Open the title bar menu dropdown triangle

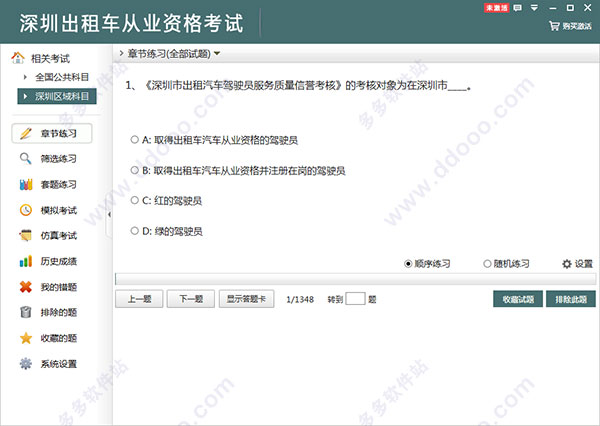(x=535, y=8)
